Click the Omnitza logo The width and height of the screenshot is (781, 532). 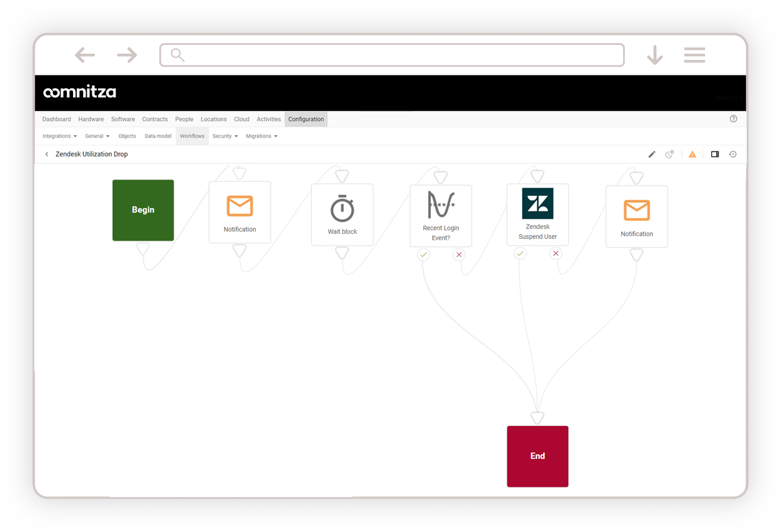point(79,92)
